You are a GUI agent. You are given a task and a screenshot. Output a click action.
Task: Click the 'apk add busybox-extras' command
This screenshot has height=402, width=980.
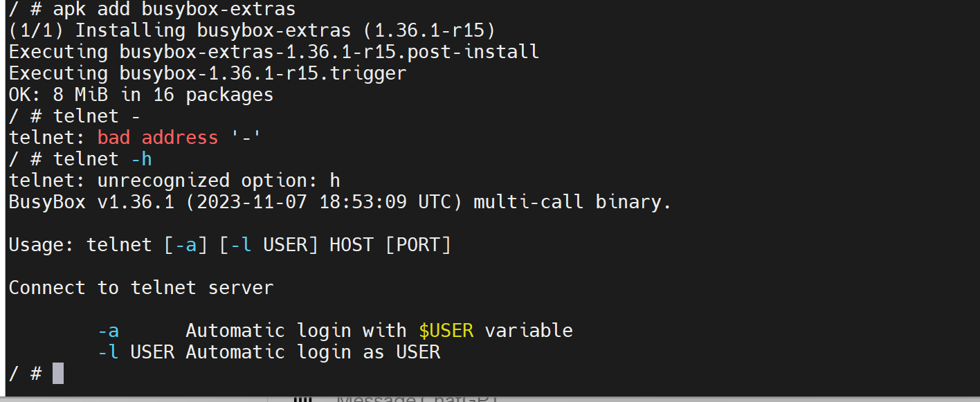(174, 10)
